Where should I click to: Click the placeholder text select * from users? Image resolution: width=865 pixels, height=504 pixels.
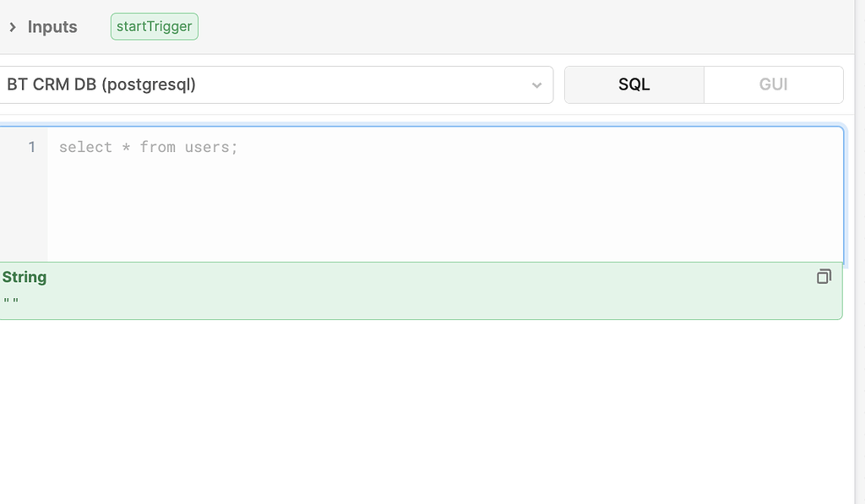(148, 147)
